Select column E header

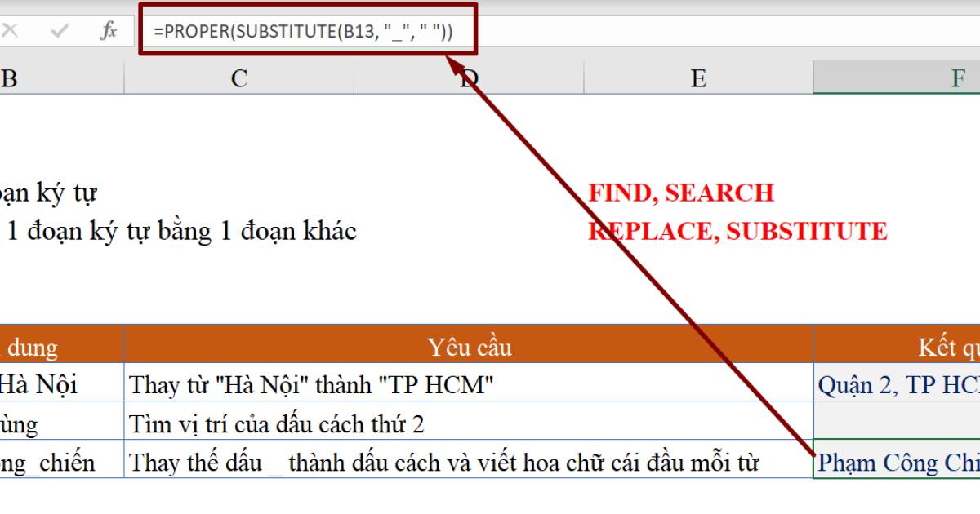tap(698, 78)
